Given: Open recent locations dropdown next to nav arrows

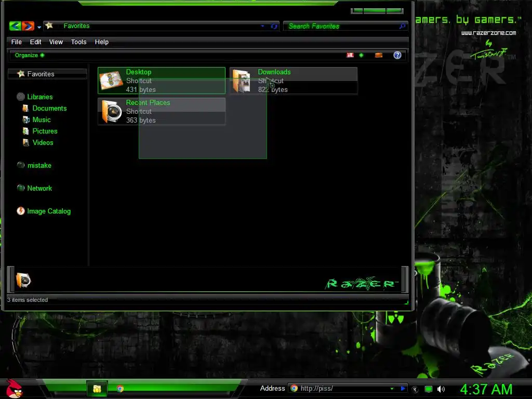Looking at the screenshot, I should coord(39,27).
